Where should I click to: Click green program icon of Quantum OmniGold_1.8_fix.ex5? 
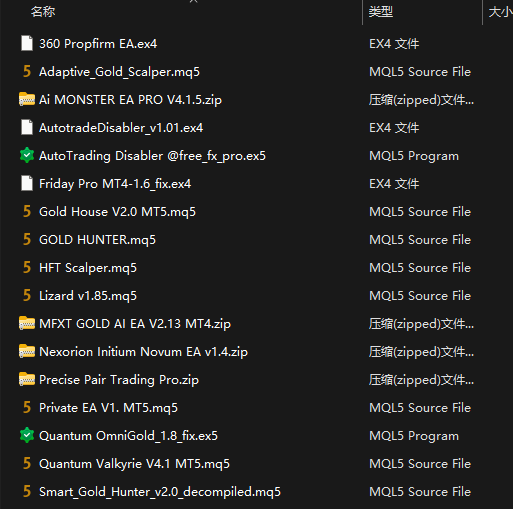point(27,435)
